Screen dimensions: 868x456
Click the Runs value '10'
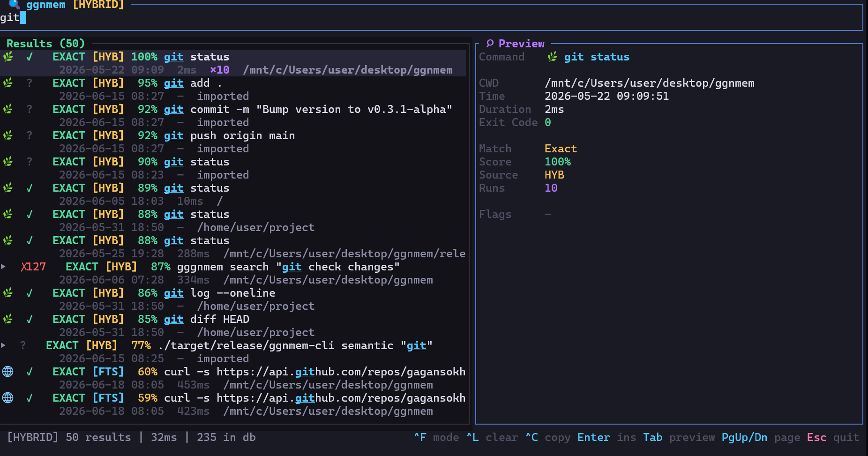551,188
